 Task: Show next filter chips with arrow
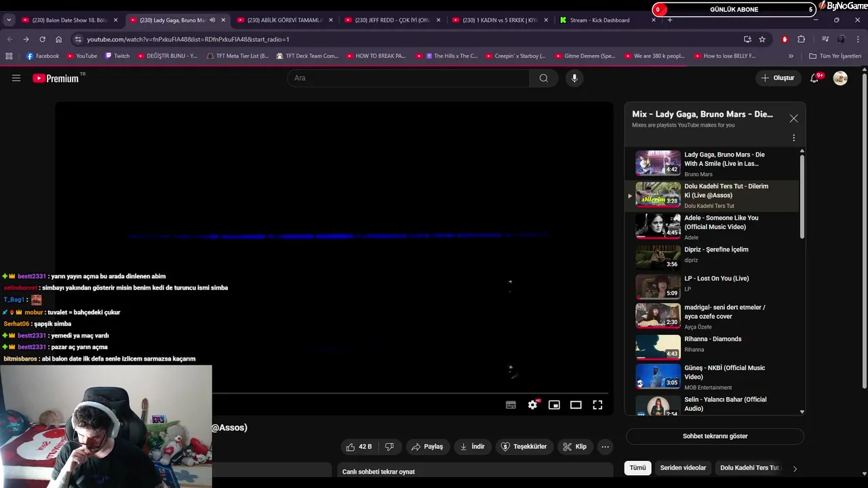tap(795, 468)
